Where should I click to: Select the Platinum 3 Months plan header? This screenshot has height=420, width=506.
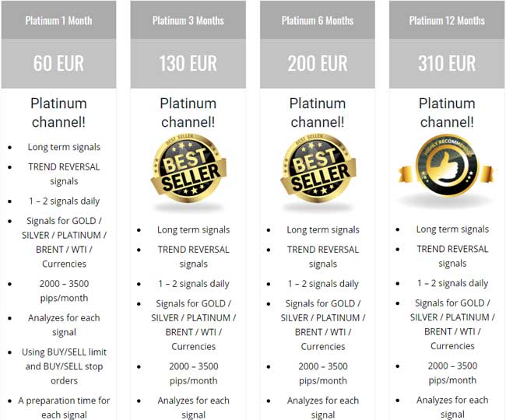click(x=188, y=20)
